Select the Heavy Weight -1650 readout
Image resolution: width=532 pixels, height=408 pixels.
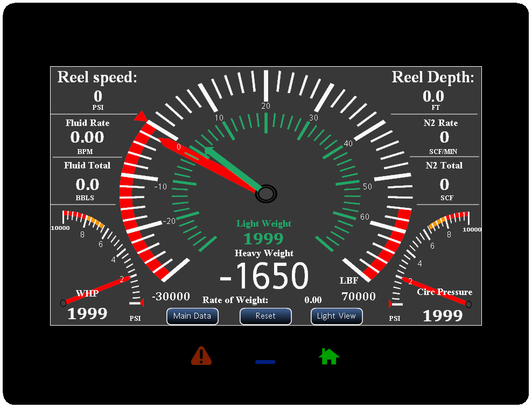tap(264, 276)
